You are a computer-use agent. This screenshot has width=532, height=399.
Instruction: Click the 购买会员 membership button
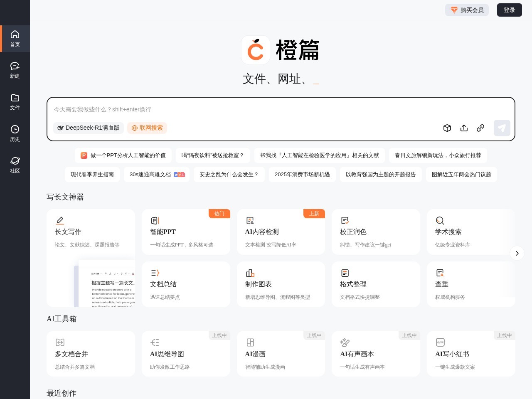pos(467,10)
